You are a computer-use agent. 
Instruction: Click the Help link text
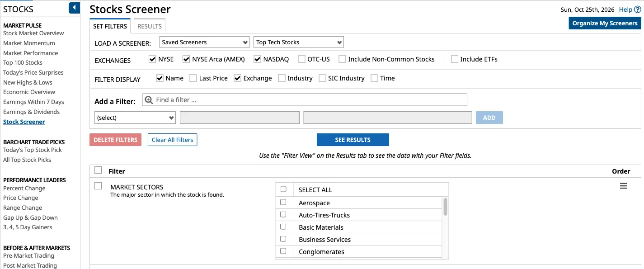[625, 9]
